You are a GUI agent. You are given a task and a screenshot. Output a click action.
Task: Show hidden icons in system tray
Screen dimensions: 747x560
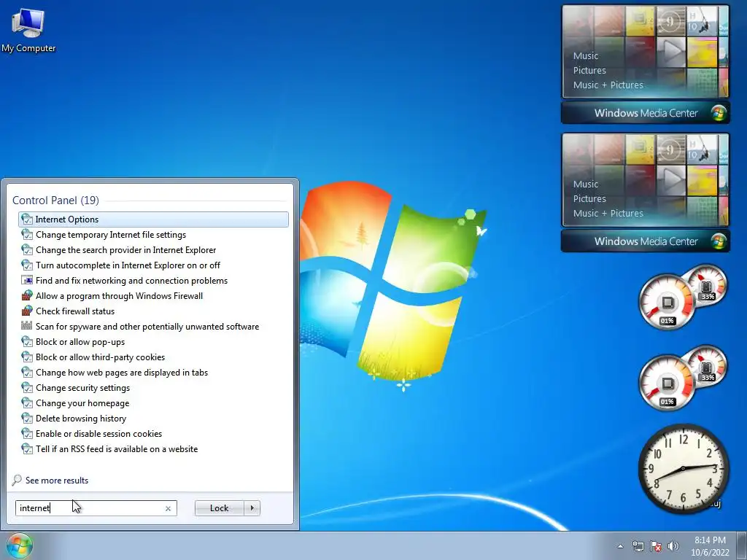(620, 546)
